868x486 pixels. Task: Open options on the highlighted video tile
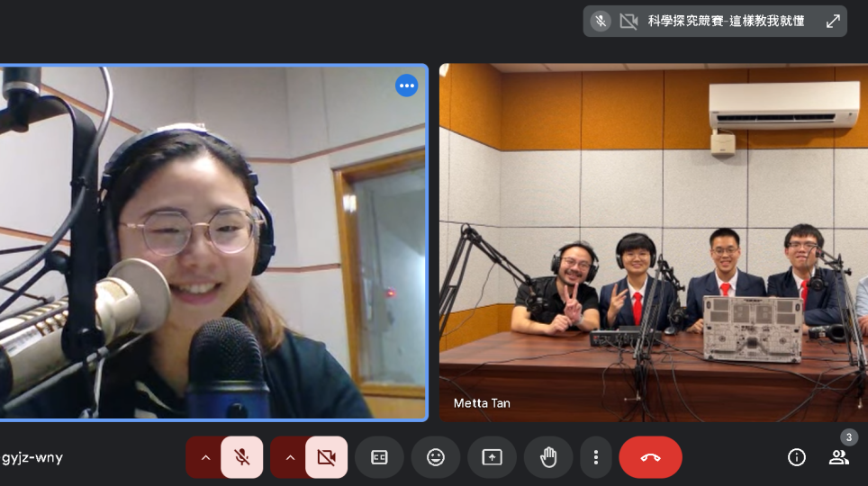pyautogui.click(x=407, y=85)
